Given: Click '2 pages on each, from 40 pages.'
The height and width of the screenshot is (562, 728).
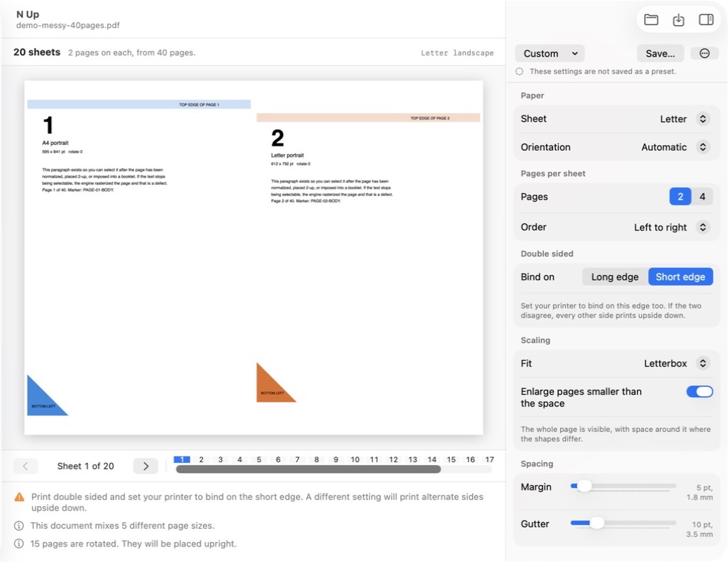Looking at the screenshot, I should click(132, 53).
